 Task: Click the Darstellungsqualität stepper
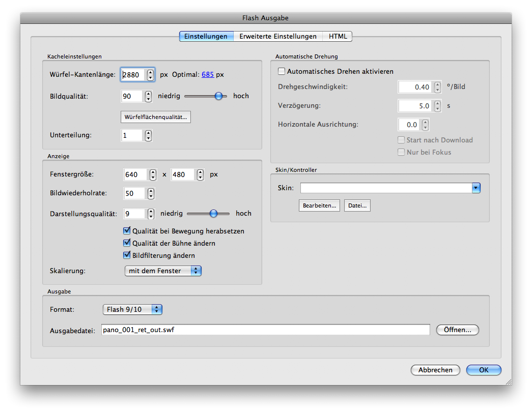tap(151, 214)
